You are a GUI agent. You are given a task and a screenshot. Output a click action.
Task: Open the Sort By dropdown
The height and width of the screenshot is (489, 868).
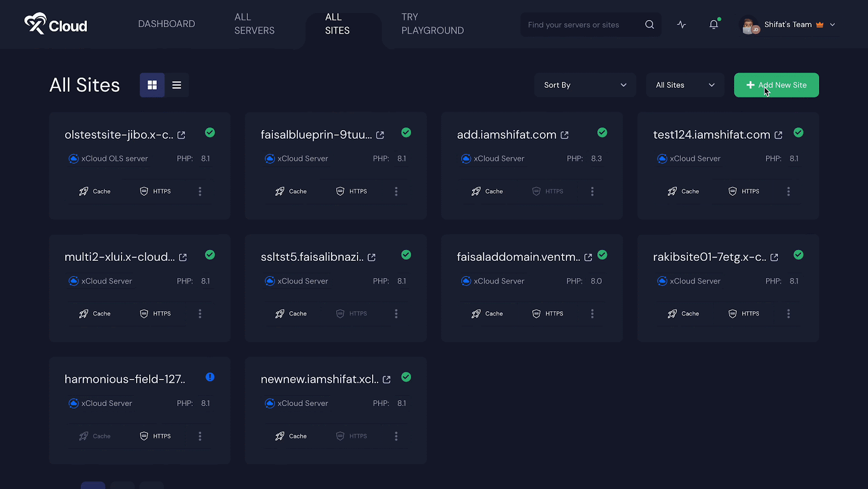[x=585, y=85]
